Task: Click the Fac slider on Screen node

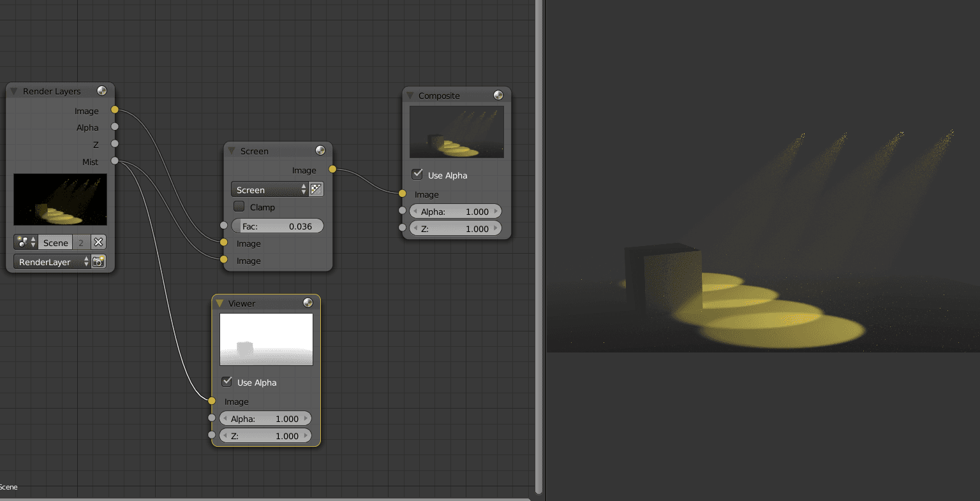Action: click(277, 226)
